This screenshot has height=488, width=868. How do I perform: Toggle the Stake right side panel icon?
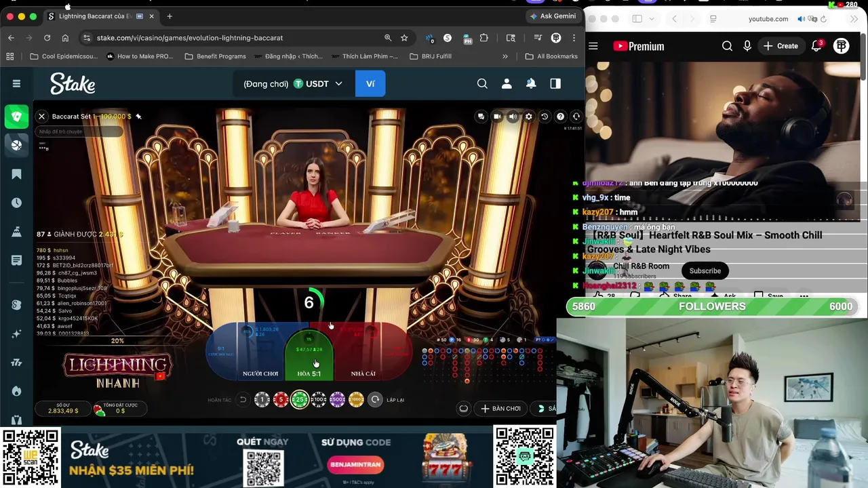(x=555, y=83)
